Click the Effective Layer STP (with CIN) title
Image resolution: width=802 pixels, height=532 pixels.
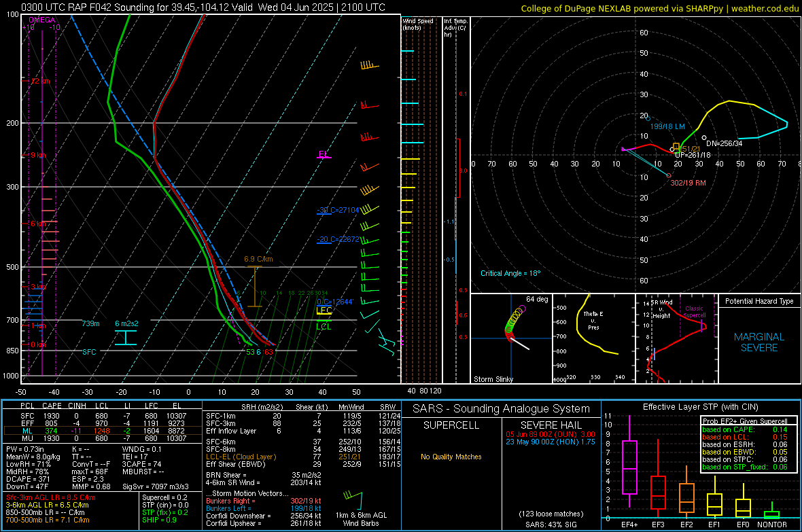701,407
